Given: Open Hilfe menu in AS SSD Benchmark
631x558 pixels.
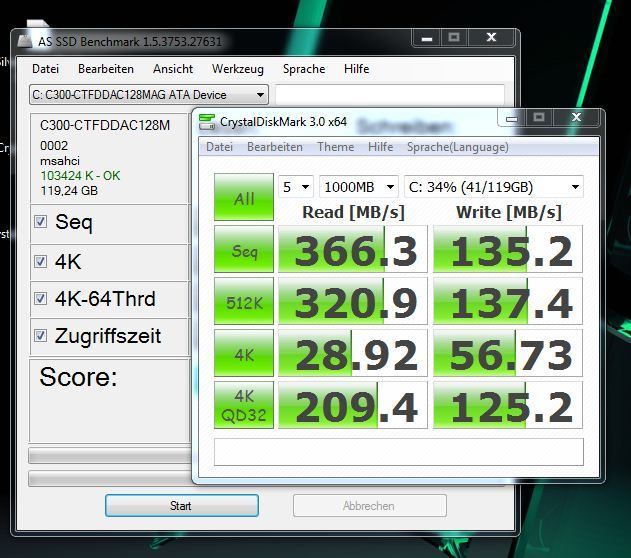Looking at the screenshot, I should click(x=357, y=69).
